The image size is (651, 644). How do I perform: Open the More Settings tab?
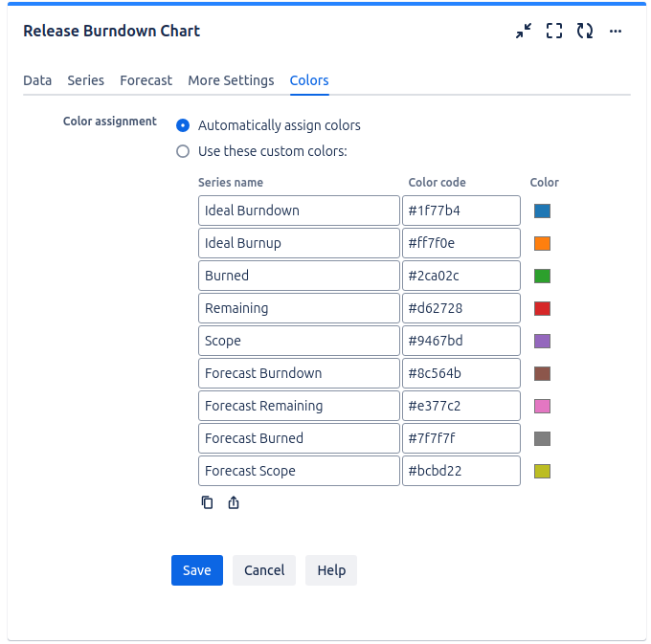pos(231,80)
